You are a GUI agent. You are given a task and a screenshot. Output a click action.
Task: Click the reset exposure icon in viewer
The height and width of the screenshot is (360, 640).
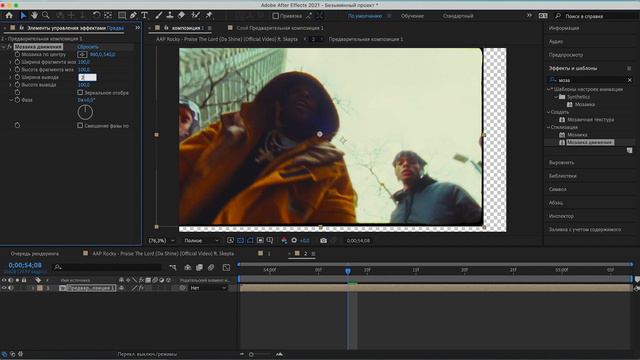(x=294, y=240)
